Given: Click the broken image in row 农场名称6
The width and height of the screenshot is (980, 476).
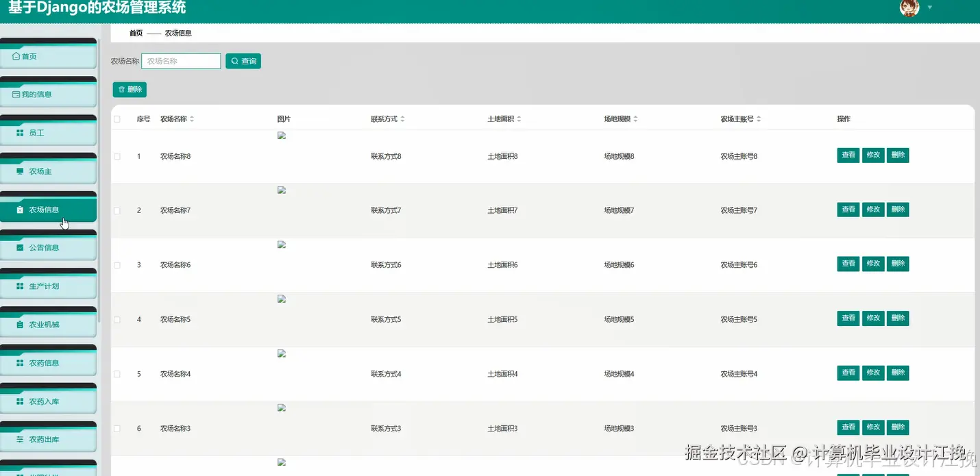Looking at the screenshot, I should point(281,245).
